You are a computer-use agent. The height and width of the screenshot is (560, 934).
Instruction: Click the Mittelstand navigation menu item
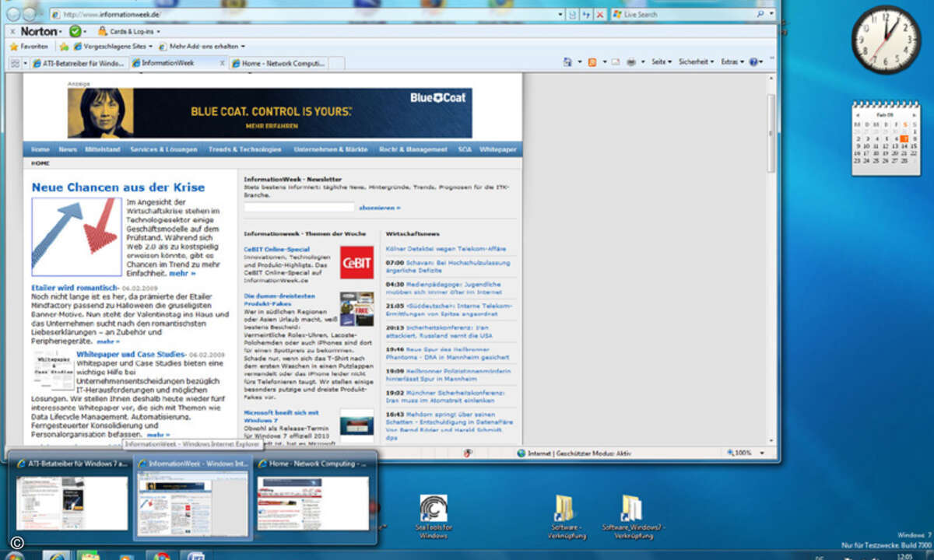tap(103, 149)
